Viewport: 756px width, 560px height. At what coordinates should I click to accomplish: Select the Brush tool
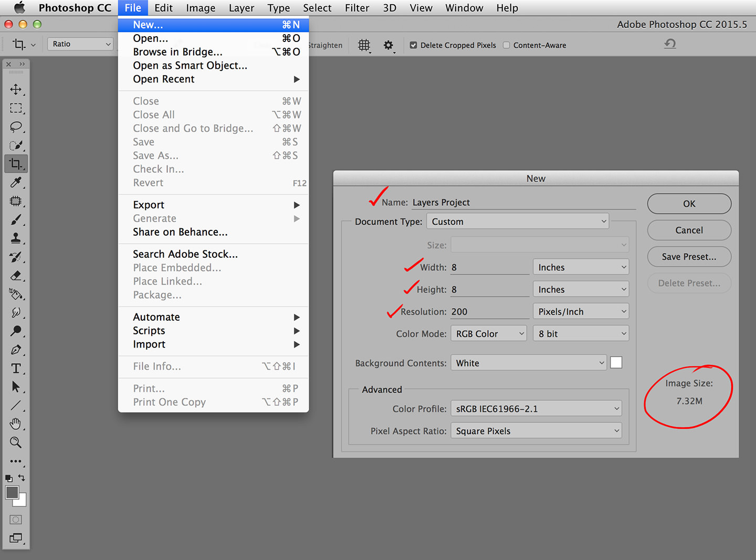pos(16,220)
